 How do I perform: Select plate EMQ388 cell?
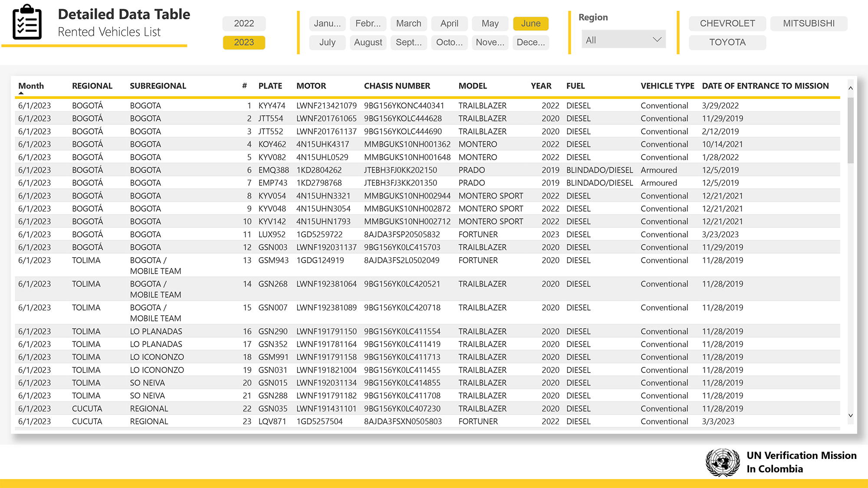coord(273,170)
